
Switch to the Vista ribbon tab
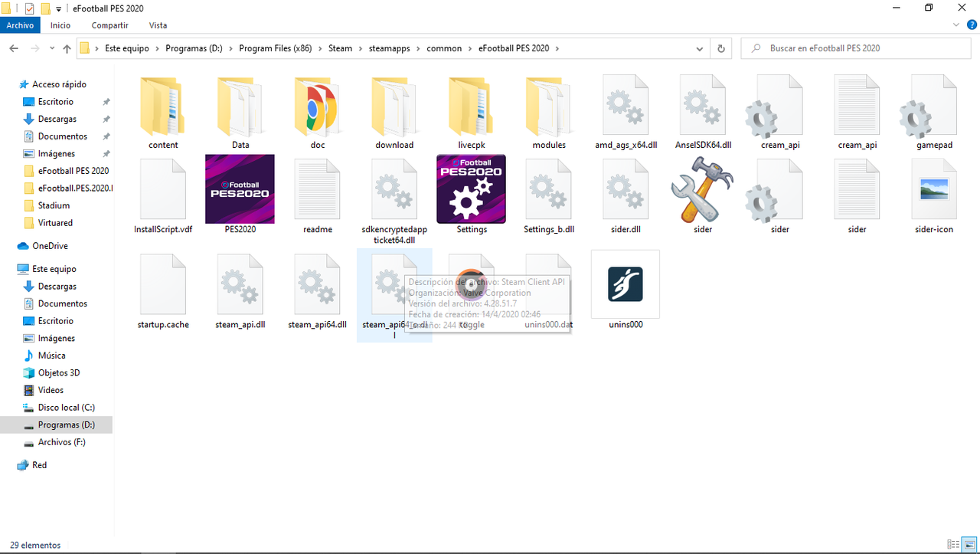coord(158,25)
